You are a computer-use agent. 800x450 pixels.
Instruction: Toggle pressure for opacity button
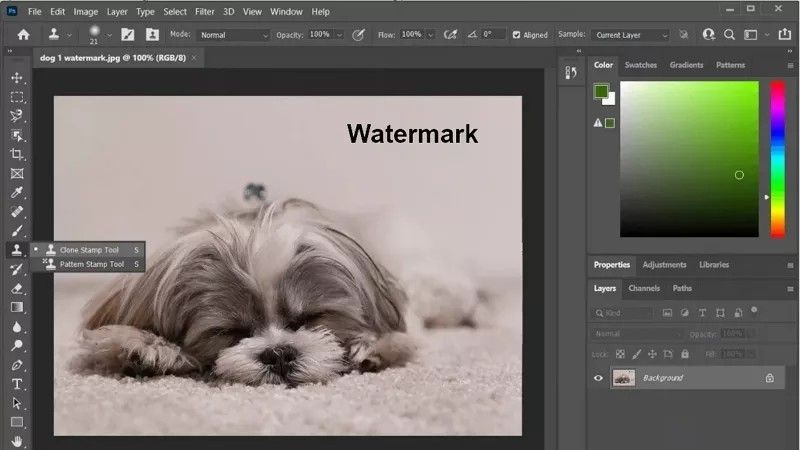click(359, 34)
